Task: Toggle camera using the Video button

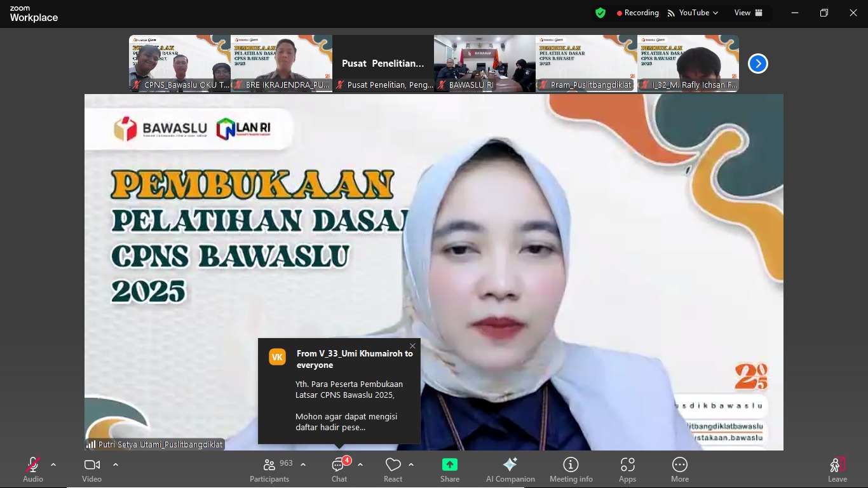Action: [92, 470]
